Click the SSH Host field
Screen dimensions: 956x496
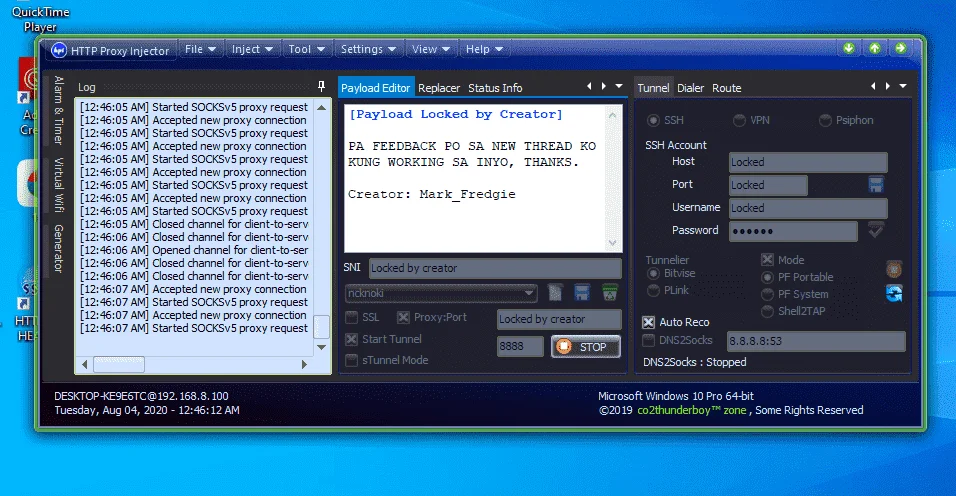[808, 162]
